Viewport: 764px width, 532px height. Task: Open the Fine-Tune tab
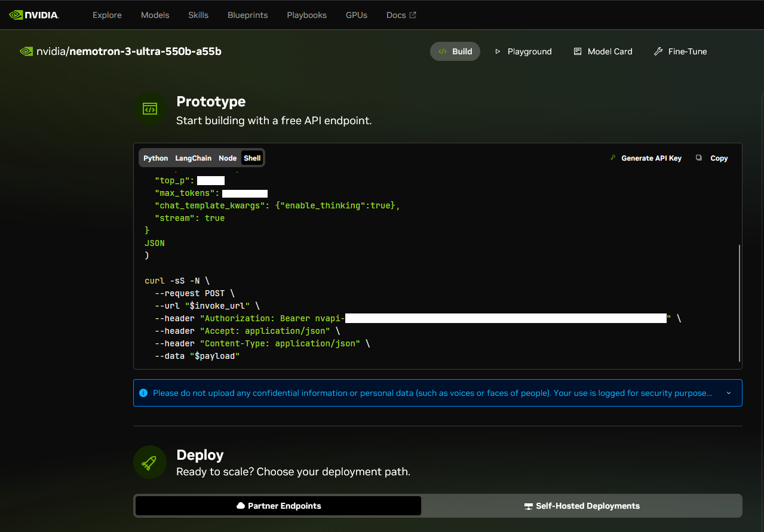(680, 51)
